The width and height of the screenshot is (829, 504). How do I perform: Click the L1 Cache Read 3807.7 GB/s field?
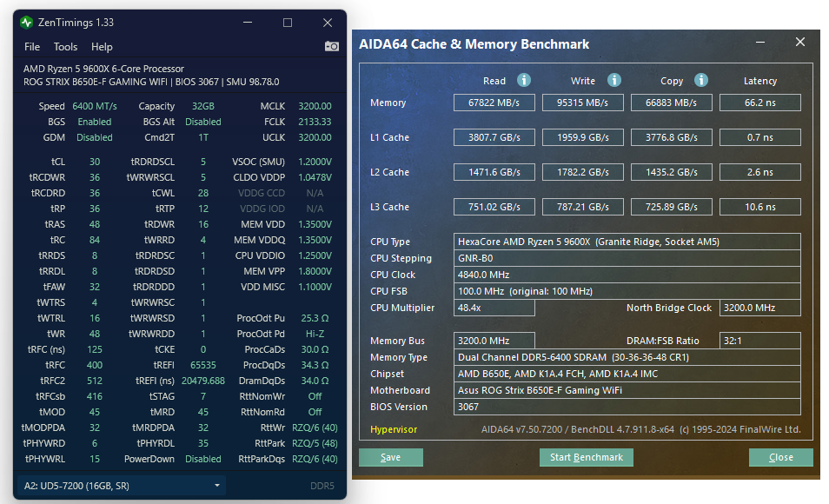click(x=494, y=137)
